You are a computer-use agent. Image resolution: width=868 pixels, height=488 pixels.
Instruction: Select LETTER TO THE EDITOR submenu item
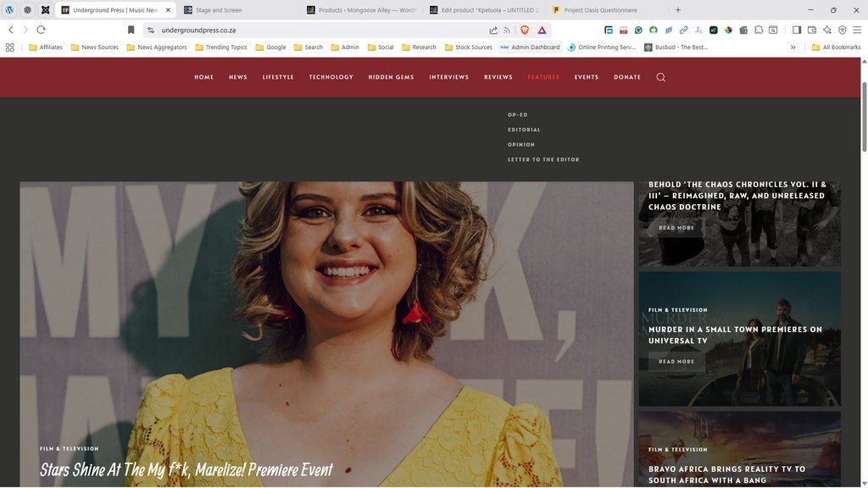[543, 159]
